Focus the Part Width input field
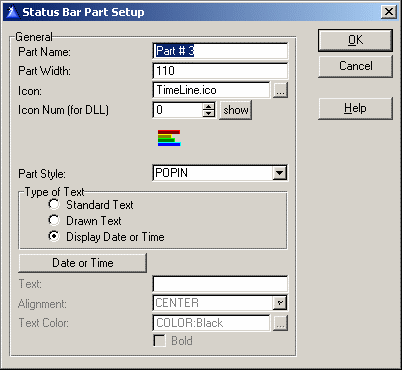This screenshot has height=370, width=402. pos(220,71)
